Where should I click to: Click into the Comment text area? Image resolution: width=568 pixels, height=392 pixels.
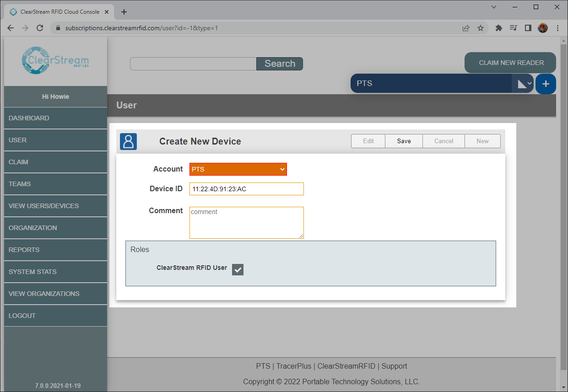tap(247, 223)
